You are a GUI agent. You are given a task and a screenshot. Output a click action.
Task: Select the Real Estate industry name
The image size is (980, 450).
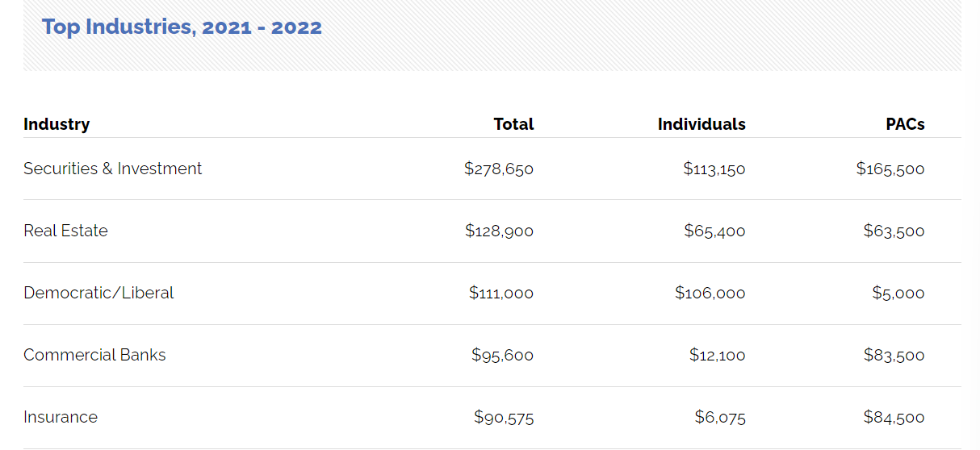(x=65, y=231)
